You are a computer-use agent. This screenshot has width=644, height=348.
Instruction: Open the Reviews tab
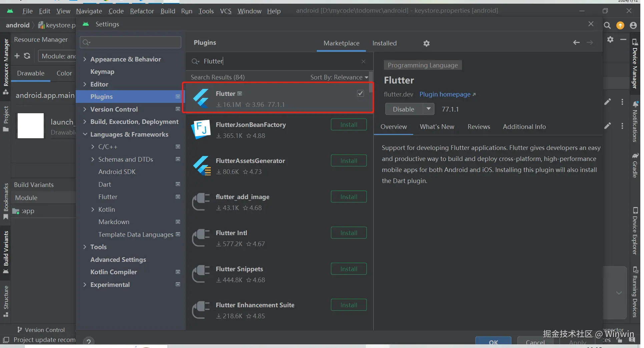tap(479, 127)
